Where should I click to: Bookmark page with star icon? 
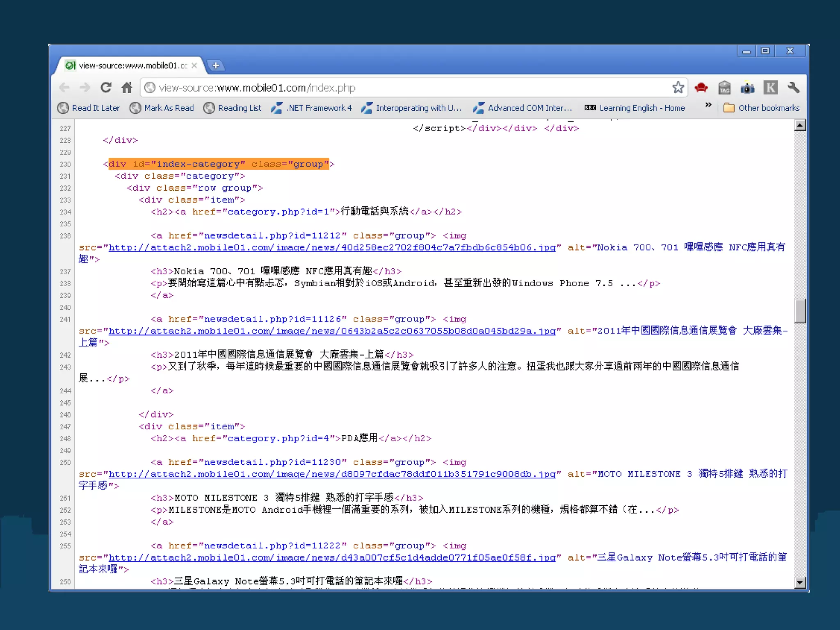click(678, 87)
